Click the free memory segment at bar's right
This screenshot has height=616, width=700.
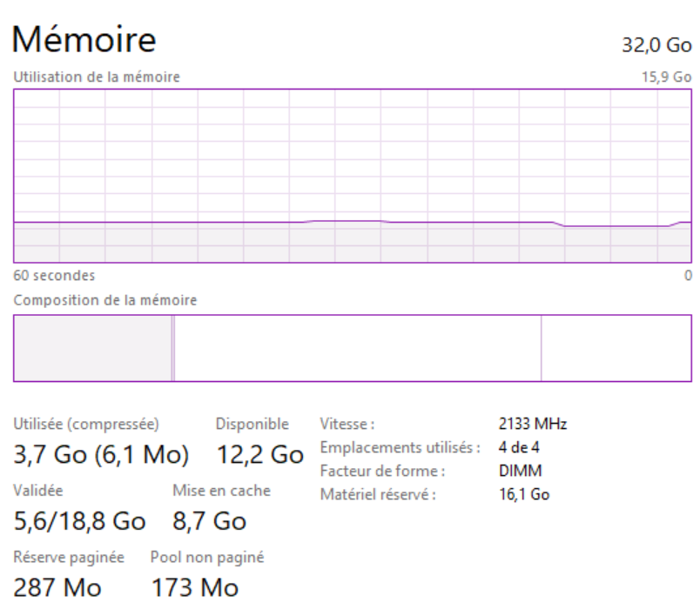tap(616, 348)
